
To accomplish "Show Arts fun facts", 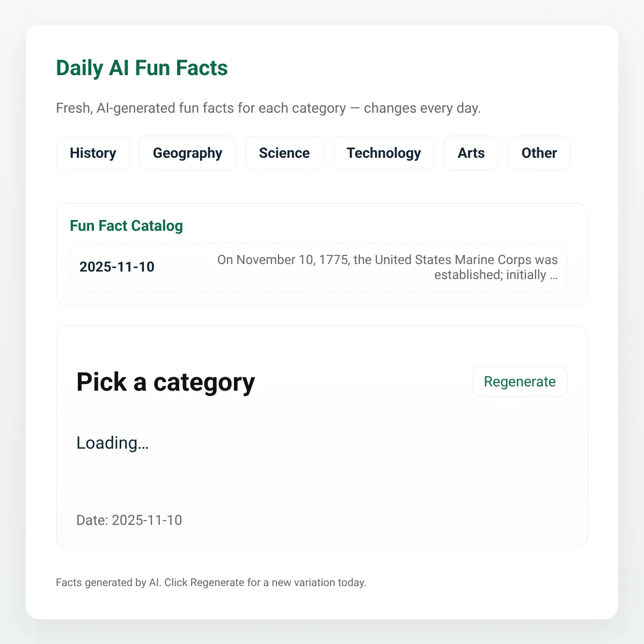I will tap(471, 153).
